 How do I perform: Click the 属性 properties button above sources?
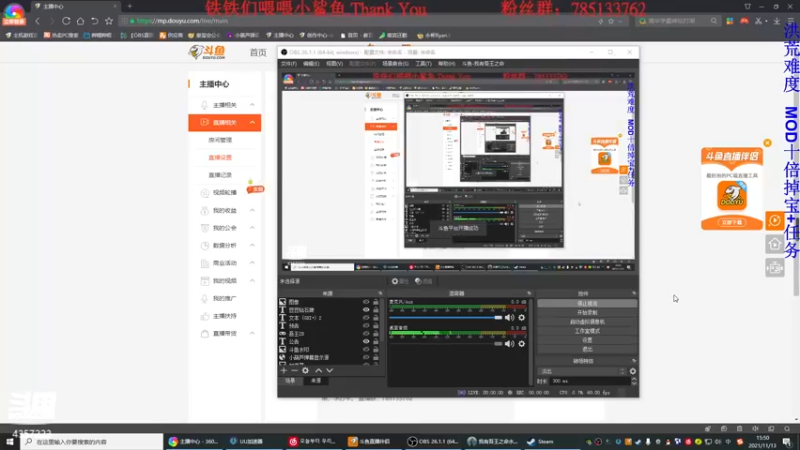pyautogui.click(x=400, y=281)
